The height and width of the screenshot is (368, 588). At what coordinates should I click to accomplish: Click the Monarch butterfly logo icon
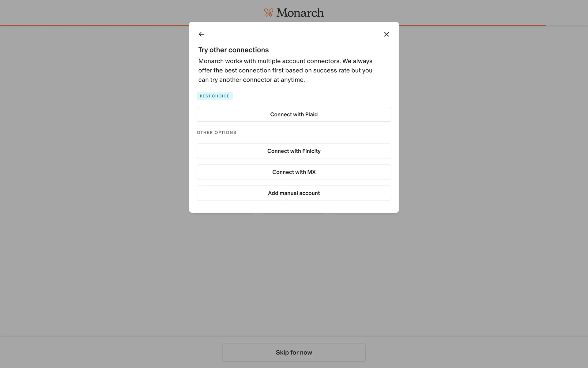[x=269, y=13]
